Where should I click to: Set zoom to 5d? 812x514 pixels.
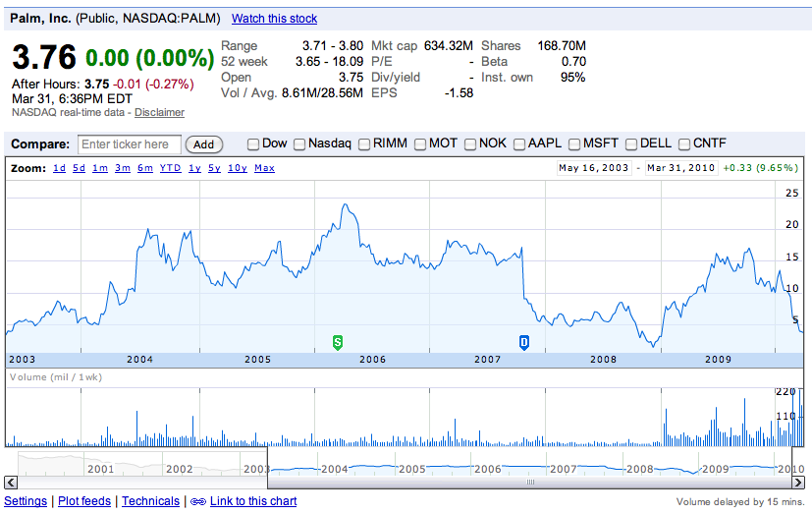(79, 168)
